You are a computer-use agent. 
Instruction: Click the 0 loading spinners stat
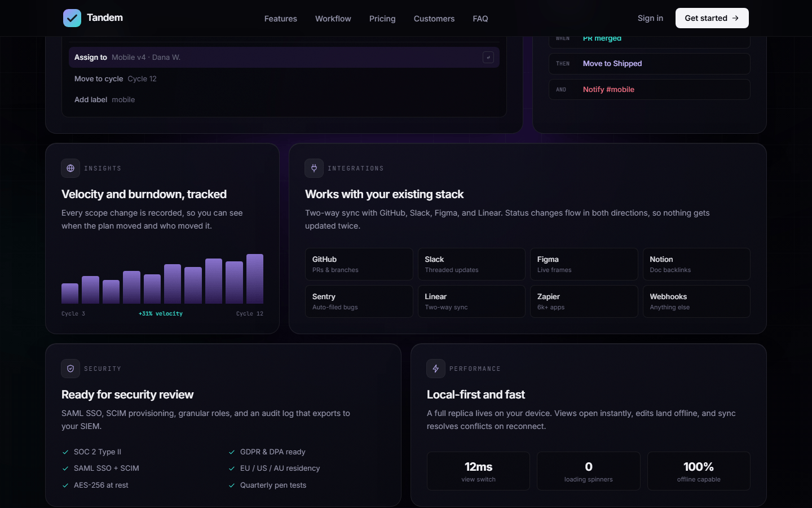pyautogui.click(x=589, y=471)
